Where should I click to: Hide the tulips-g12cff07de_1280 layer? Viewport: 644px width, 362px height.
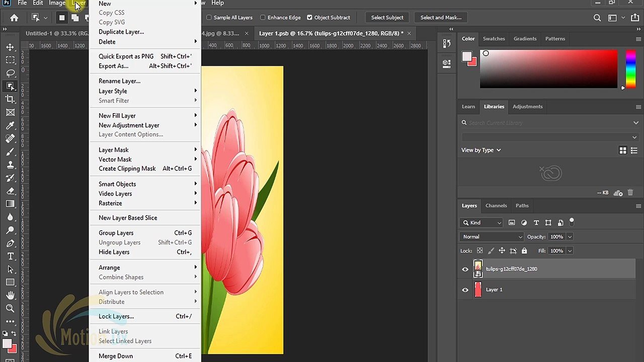[465, 269]
